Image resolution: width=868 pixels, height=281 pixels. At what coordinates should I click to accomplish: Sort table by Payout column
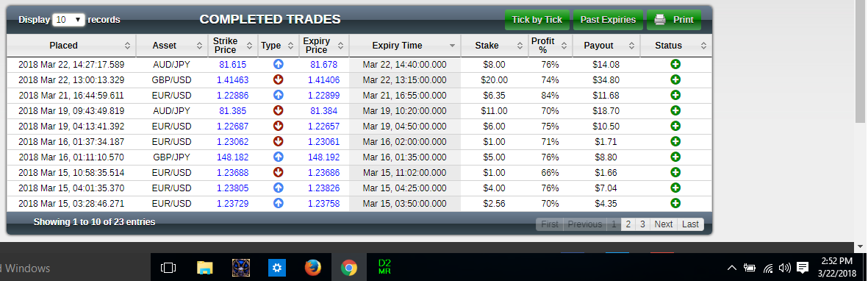tap(606, 46)
